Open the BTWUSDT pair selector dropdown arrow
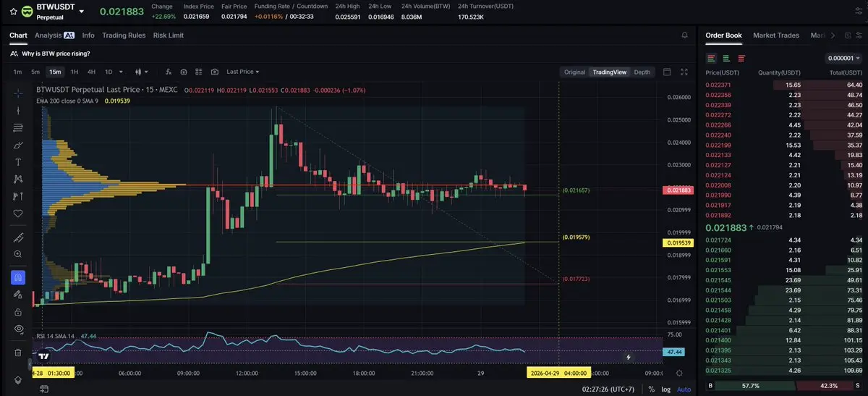Image resolution: width=868 pixels, height=396 pixels. point(82,12)
